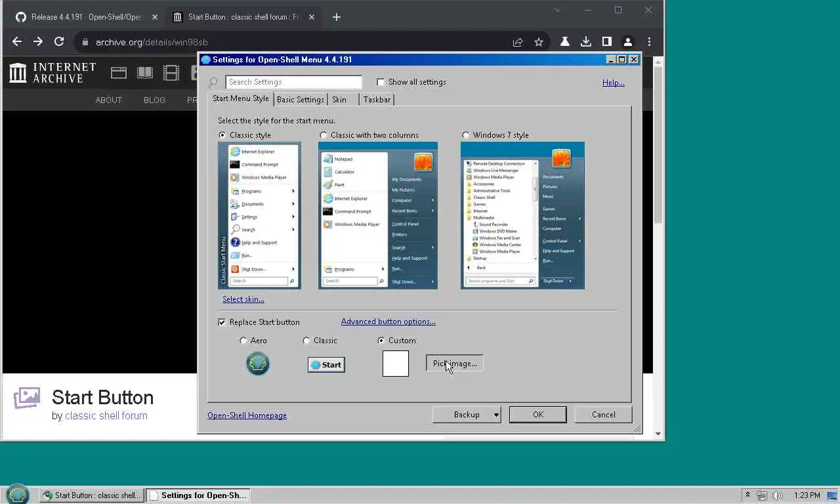
Task: Switch to the Basic Settings tab
Action: click(300, 100)
